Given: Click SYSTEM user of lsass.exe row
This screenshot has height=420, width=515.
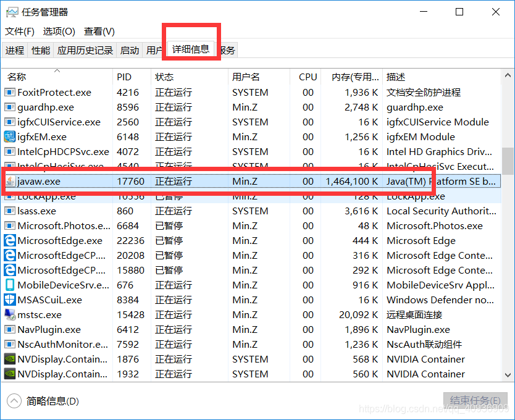Looking at the screenshot, I should 250,211.
